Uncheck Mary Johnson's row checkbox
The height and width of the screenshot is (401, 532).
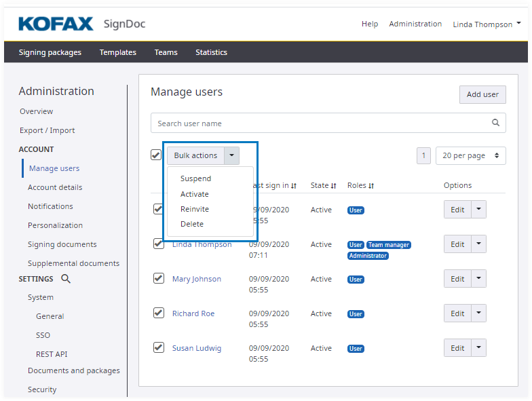click(x=159, y=278)
